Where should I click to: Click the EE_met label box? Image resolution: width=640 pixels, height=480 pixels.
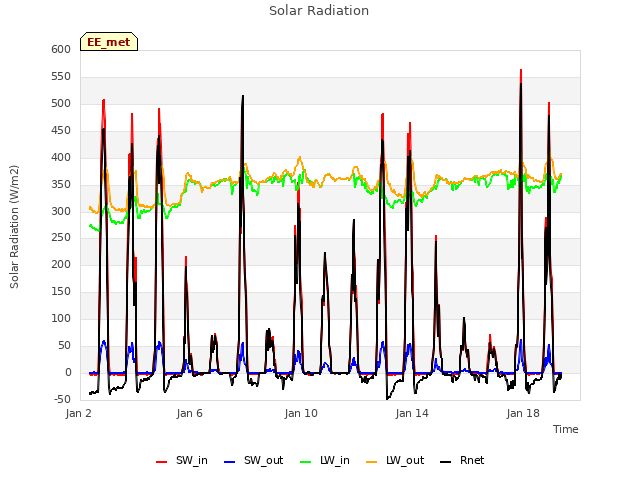click(x=109, y=42)
